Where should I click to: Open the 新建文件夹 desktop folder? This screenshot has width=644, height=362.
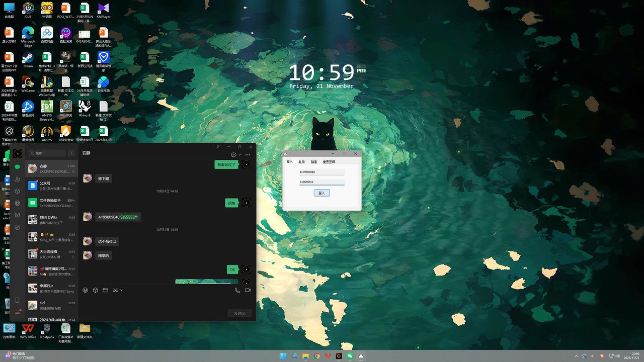point(85,331)
